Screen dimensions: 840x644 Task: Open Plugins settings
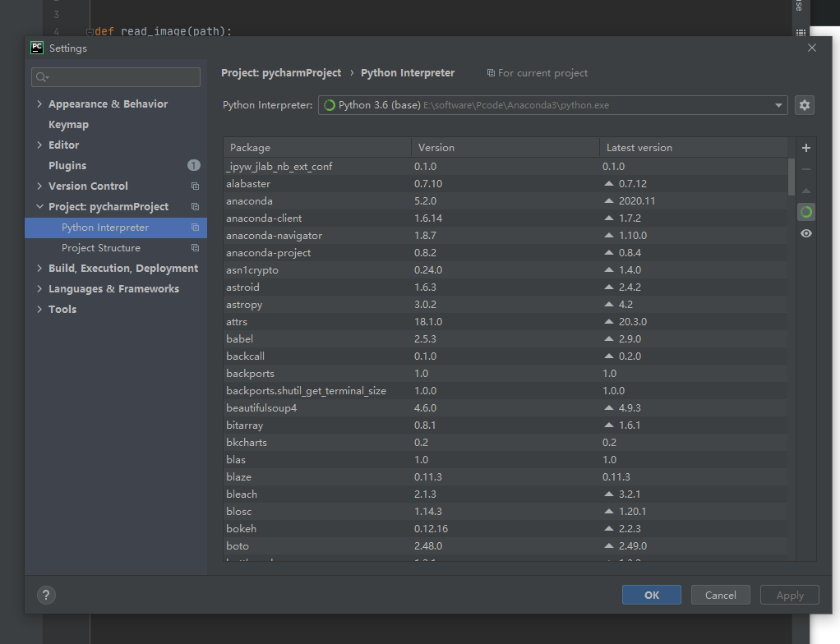click(x=67, y=165)
